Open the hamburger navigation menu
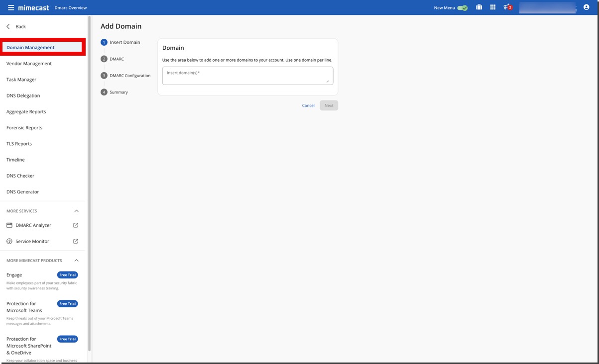The height and width of the screenshot is (364, 599). pos(11,7)
